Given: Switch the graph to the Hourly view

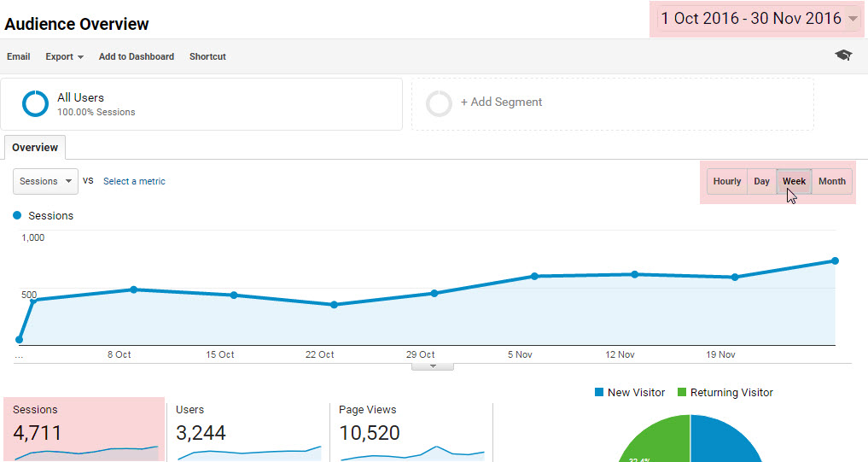Looking at the screenshot, I should (x=727, y=181).
